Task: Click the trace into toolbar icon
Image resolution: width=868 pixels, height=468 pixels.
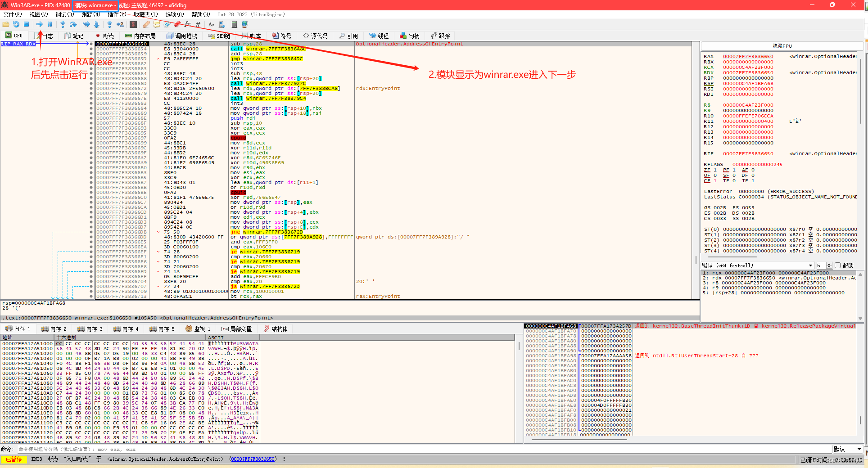Action: coord(86,24)
